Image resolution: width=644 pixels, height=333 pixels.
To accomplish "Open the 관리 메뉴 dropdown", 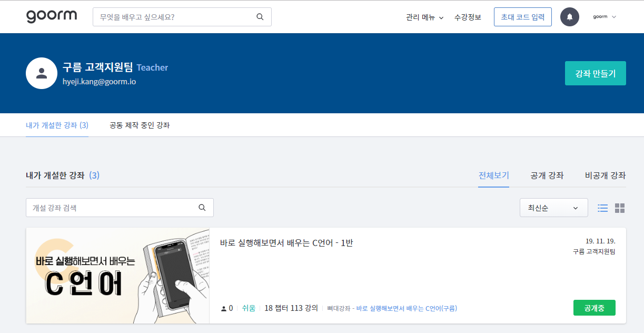I will tap(424, 17).
